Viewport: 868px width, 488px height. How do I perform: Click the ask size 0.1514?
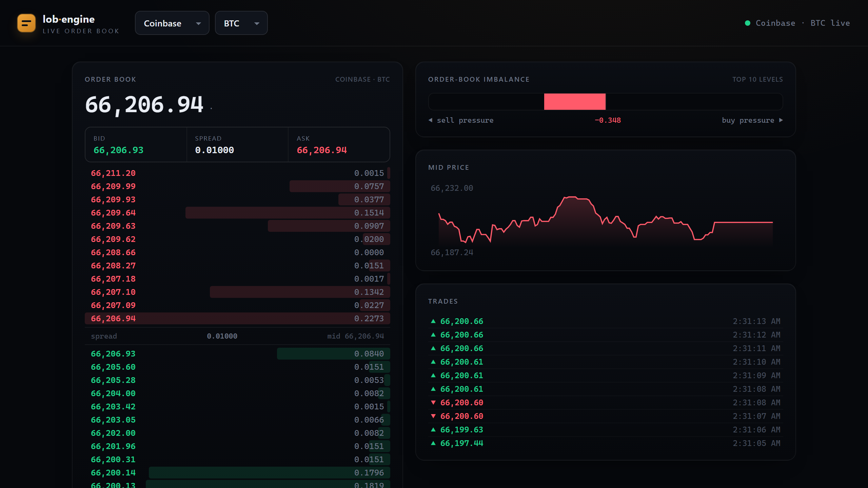(369, 213)
